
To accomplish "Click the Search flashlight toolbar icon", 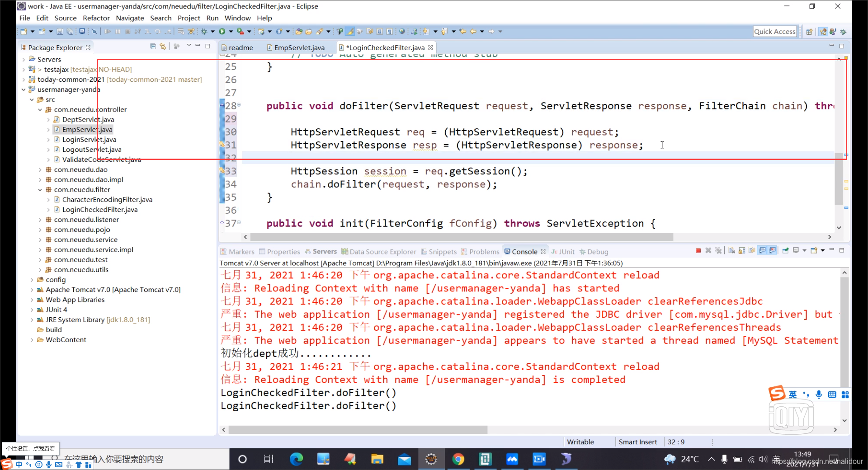I will (x=320, y=32).
